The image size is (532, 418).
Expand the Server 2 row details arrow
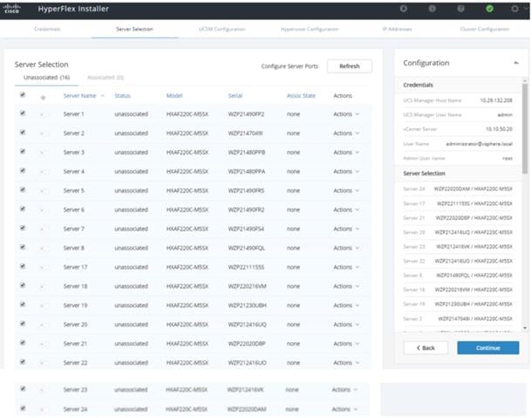[x=42, y=134]
